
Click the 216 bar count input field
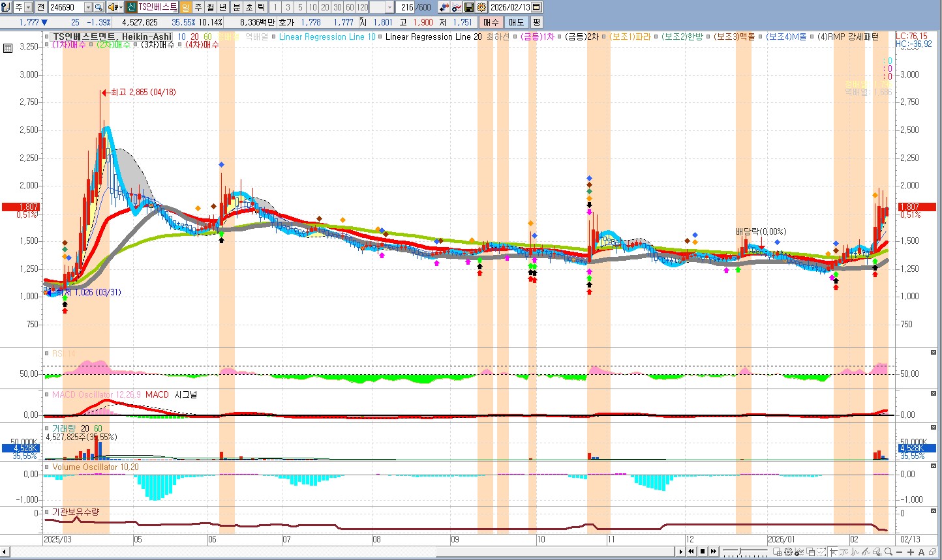pyautogui.click(x=406, y=7)
